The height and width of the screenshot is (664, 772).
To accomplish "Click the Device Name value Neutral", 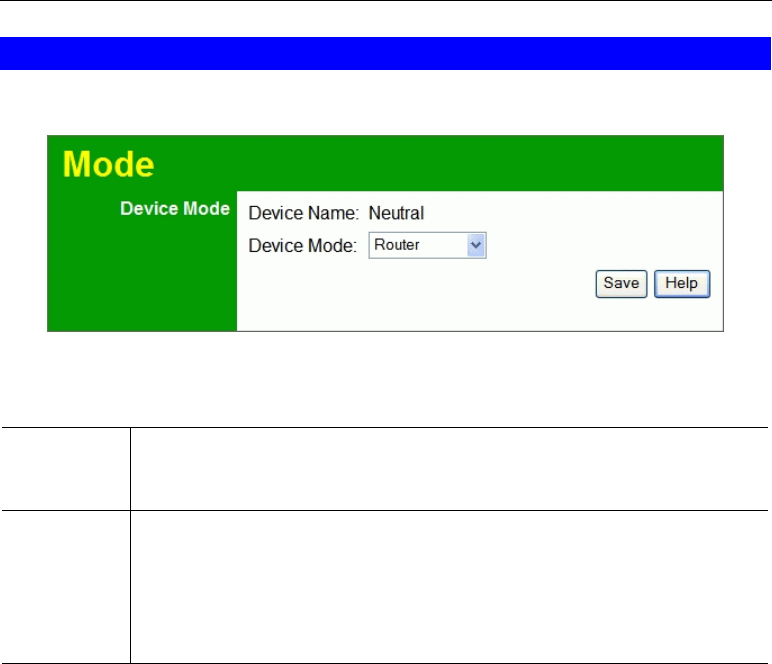I will [396, 213].
